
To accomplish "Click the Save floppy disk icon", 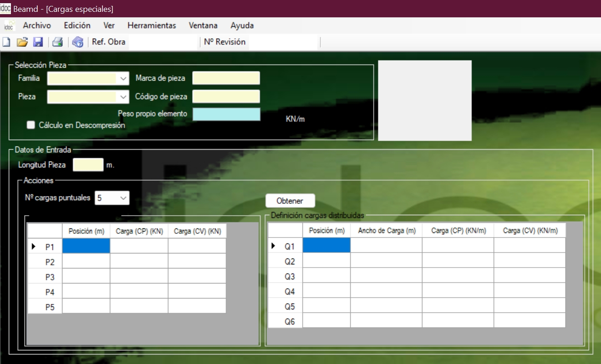I will tap(38, 42).
